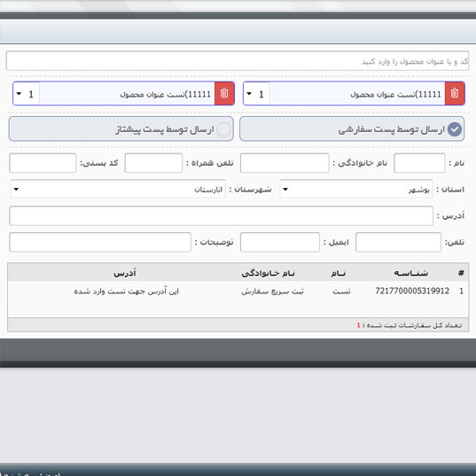This screenshot has height=476, width=476.
Task: Click the کد پستی postal code field
Action: coord(43,163)
